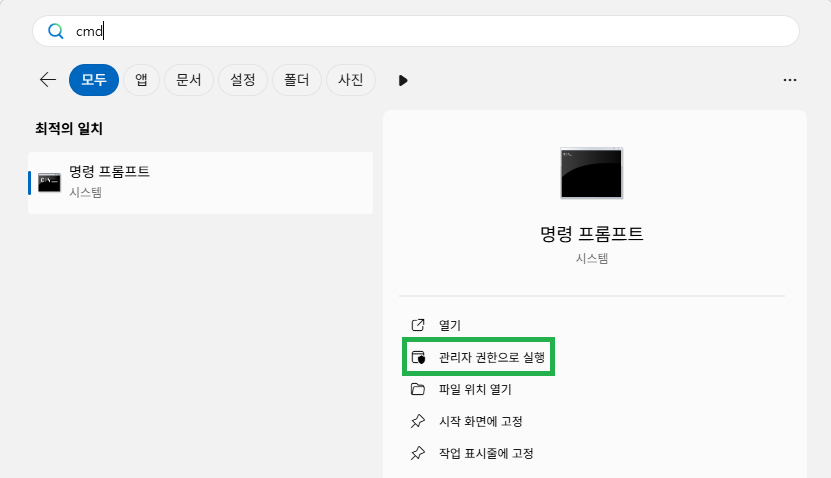Select the 명령 프롬프트 best match result

[200, 183]
